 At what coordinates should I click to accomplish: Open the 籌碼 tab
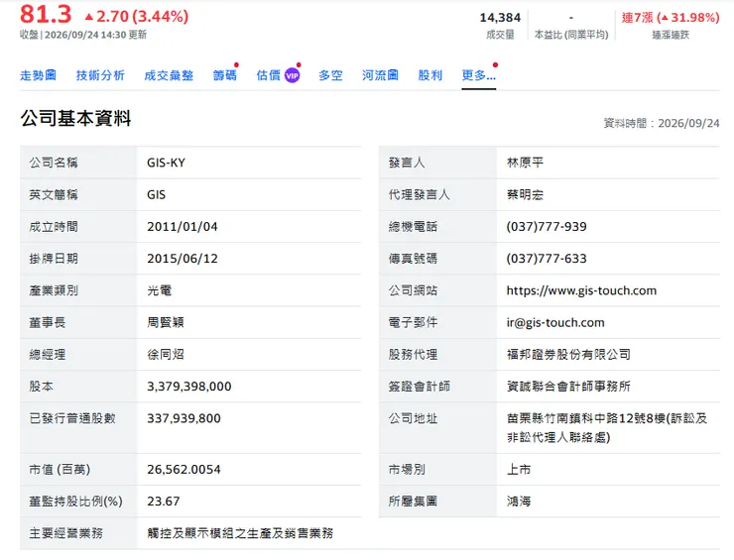225,75
